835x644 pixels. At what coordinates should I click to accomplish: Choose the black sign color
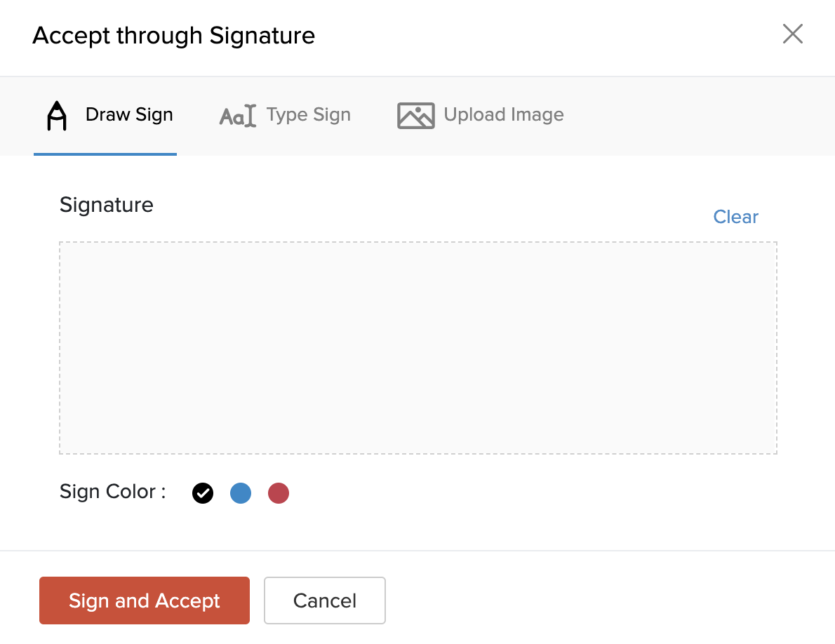[203, 494]
